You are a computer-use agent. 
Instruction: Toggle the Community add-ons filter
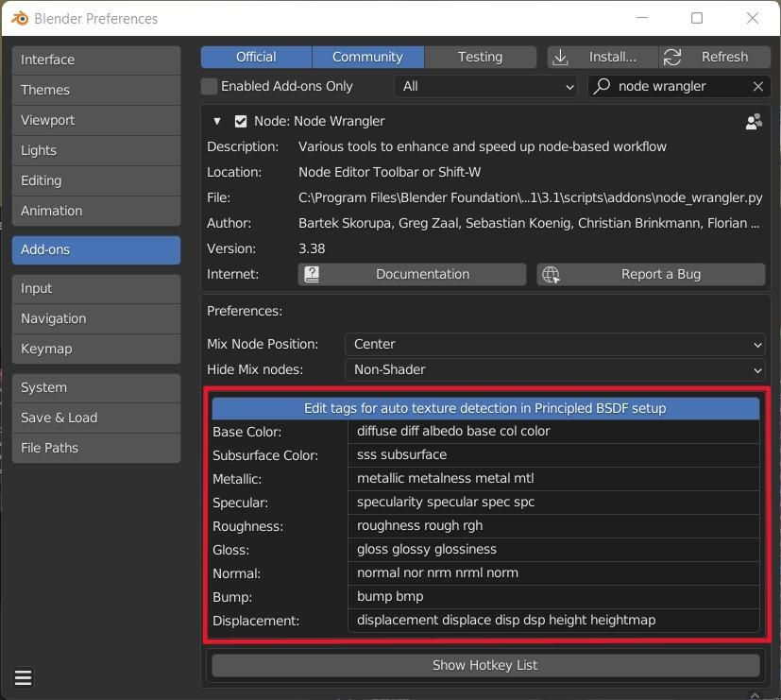367,57
